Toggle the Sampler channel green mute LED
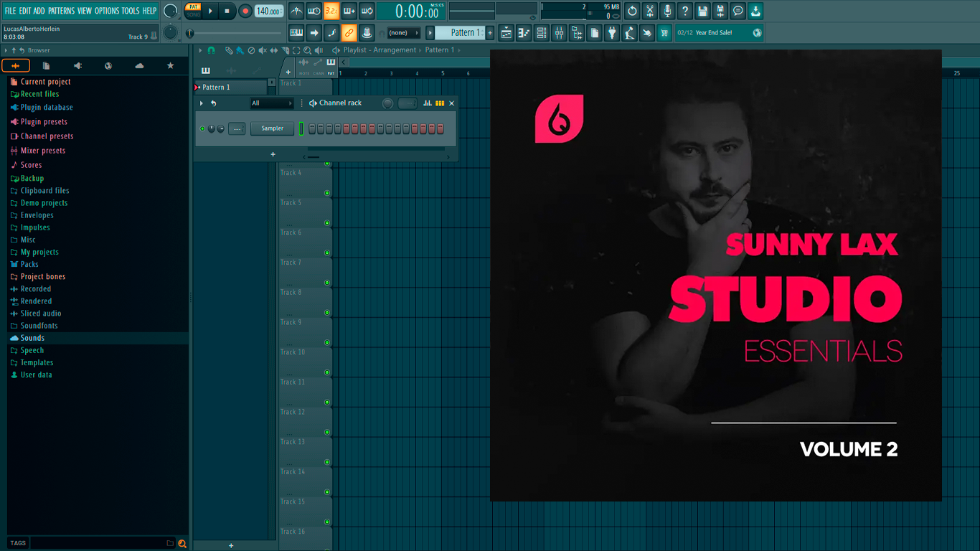Screen dimensions: 980x551 202,128
